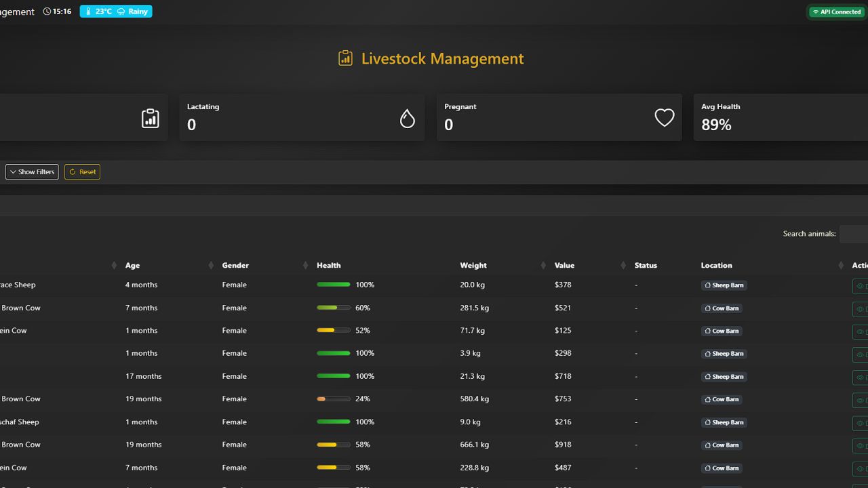Sort the table by Value column header
The width and height of the screenshot is (868, 488).
[x=564, y=266]
